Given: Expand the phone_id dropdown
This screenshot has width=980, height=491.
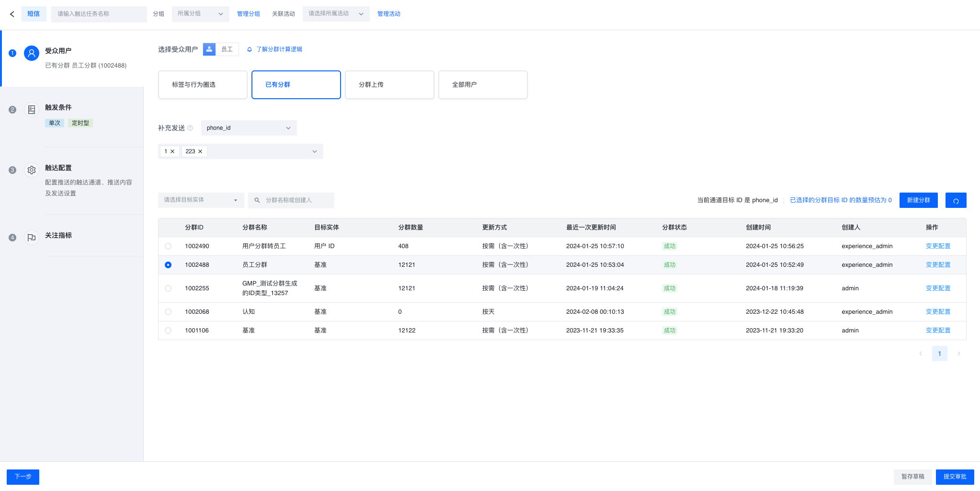Looking at the screenshot, I should (249, 128).
